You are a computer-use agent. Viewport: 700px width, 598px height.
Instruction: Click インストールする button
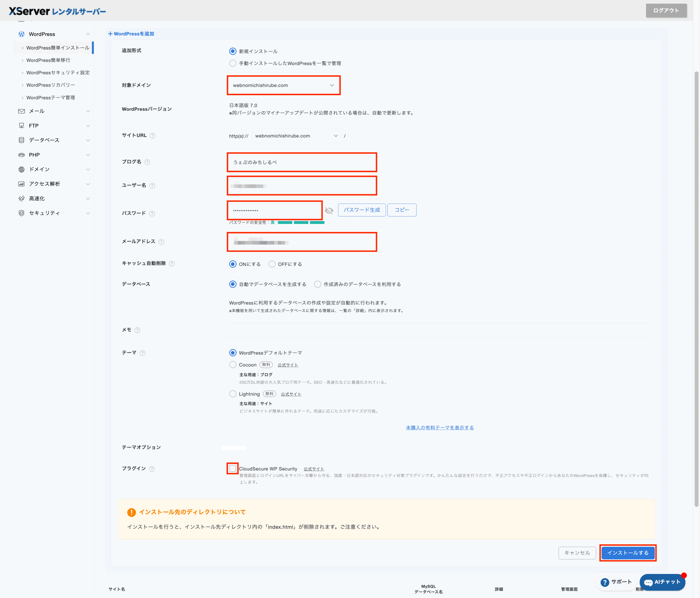point(628,553)
